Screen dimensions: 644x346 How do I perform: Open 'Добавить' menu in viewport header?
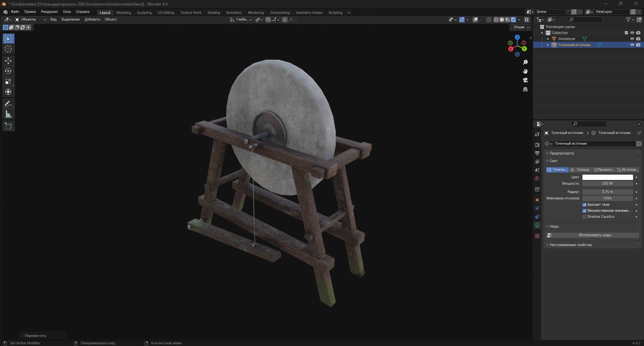[92, 19]
